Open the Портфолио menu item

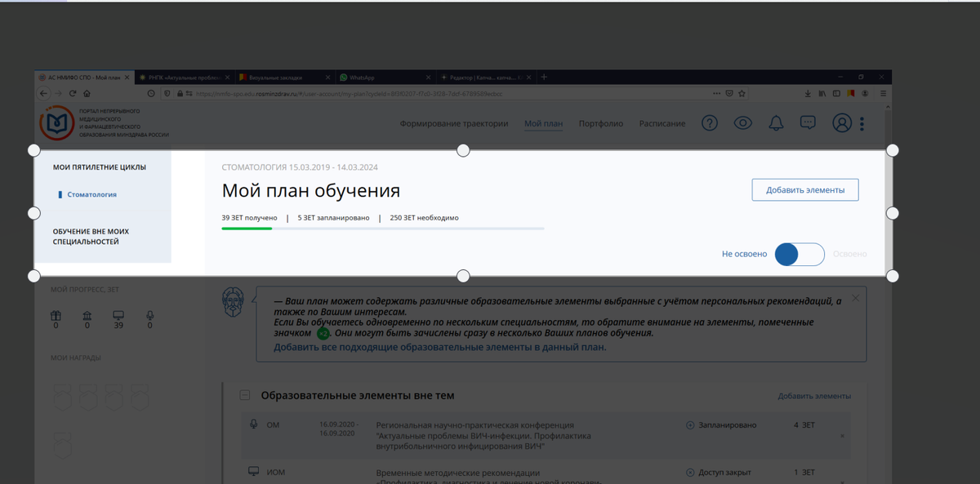coord(601,124)
